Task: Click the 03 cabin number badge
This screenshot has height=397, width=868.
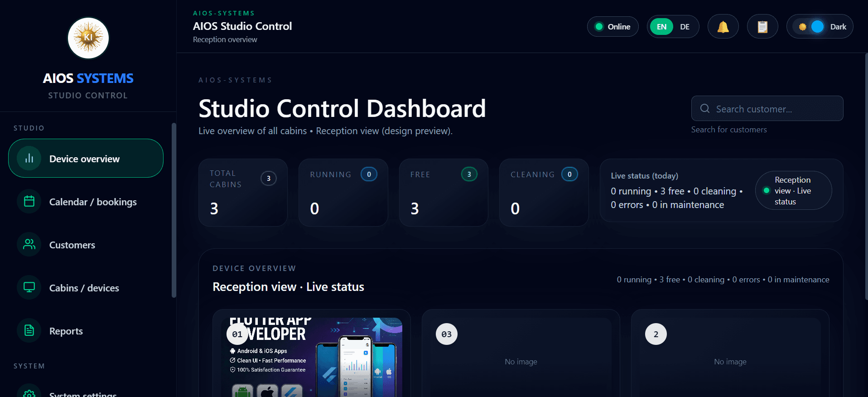Action: [447, 334]
